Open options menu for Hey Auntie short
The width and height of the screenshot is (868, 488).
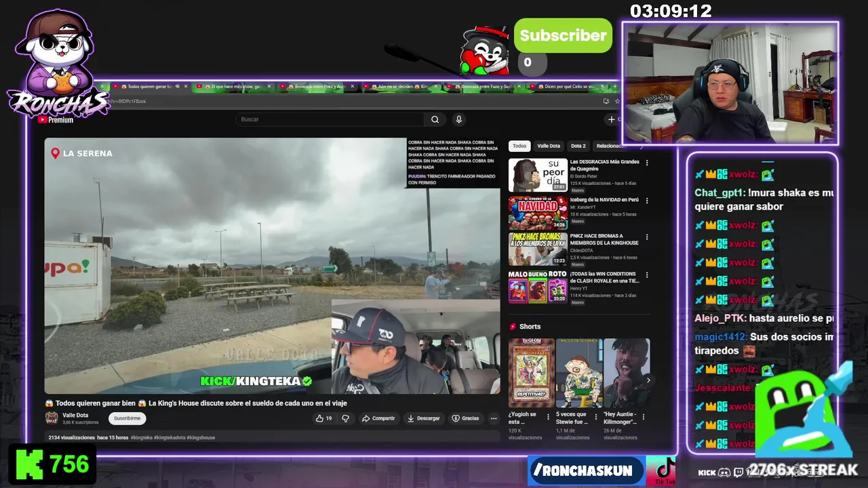click(x=644, y=417)
